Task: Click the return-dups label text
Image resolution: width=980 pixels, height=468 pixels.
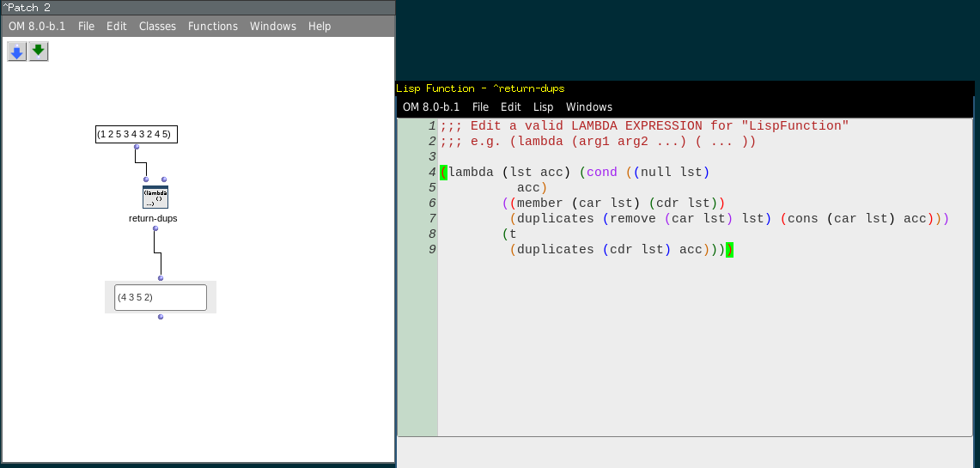Action: (153, 219)
